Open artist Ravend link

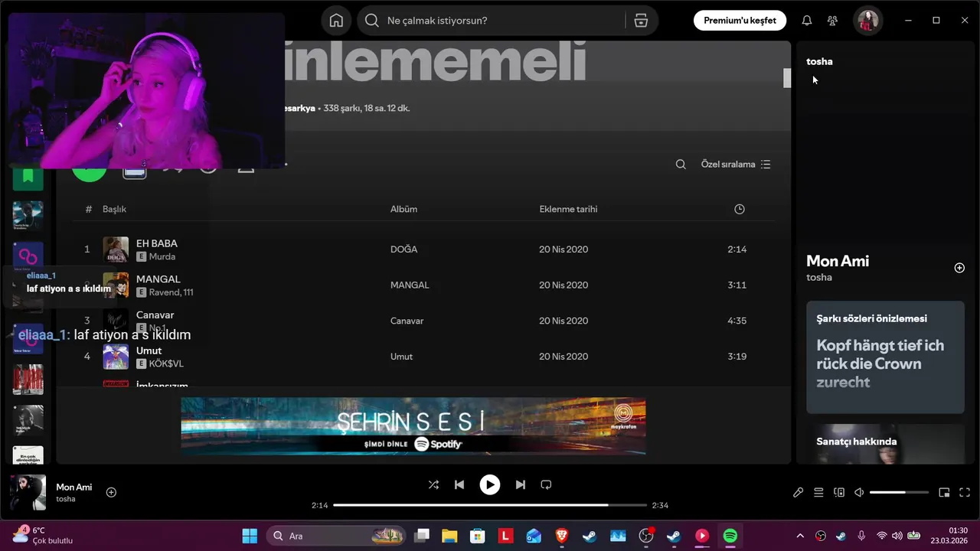click(x=164, y=292)
